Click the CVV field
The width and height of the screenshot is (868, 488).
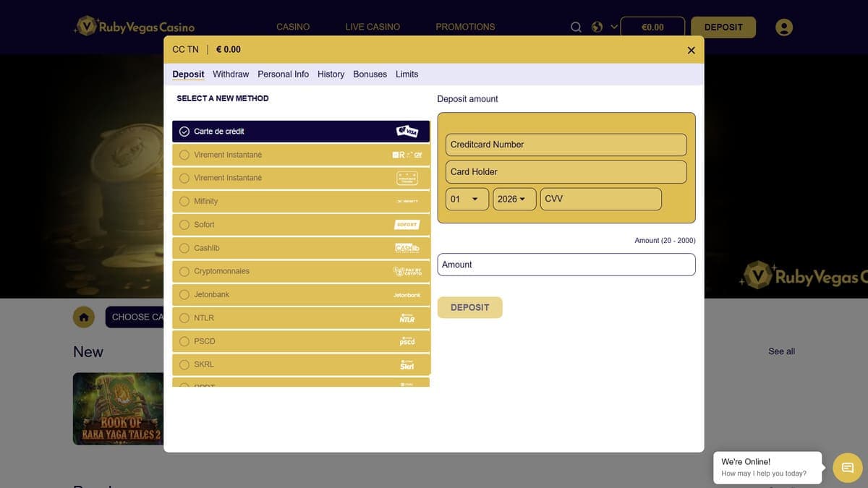coord(601,199)
